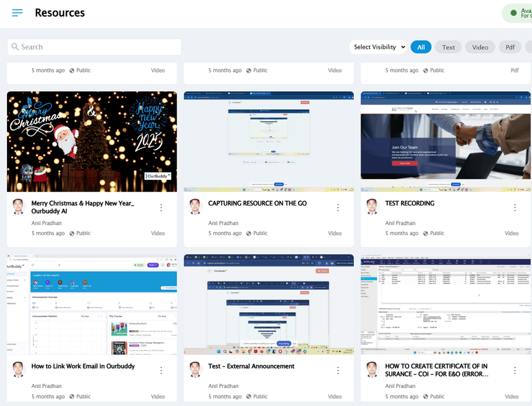Open kebab menu for COI certificate resource
Screen dimensions: 532x406
tap(515, 371)
